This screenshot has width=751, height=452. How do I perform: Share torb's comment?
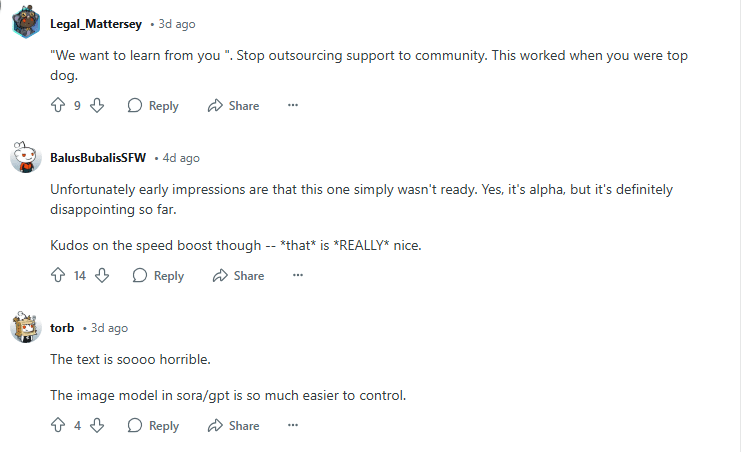point(233,426)
